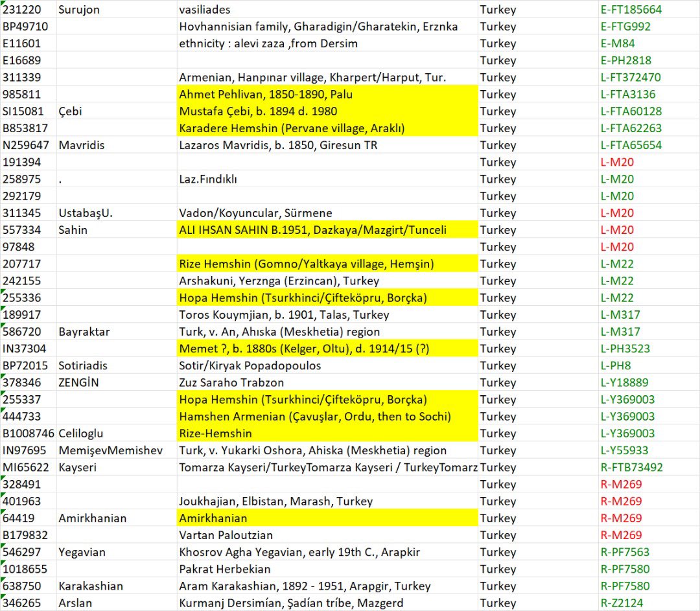
Task: Click haplogroup L-Y18889
Action: [x=649, y=382]
